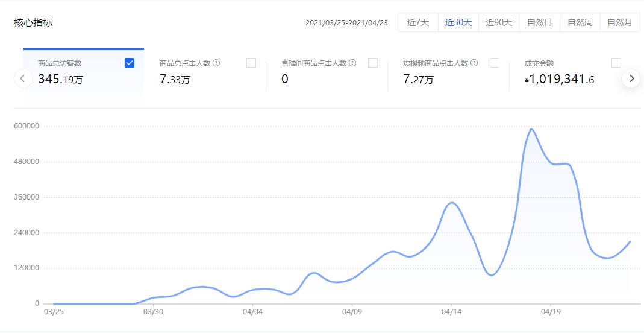The height and width of the screenshot is (333, 644).
Task: Select the 近30天 time range
Action: click(x=458, y=22)
